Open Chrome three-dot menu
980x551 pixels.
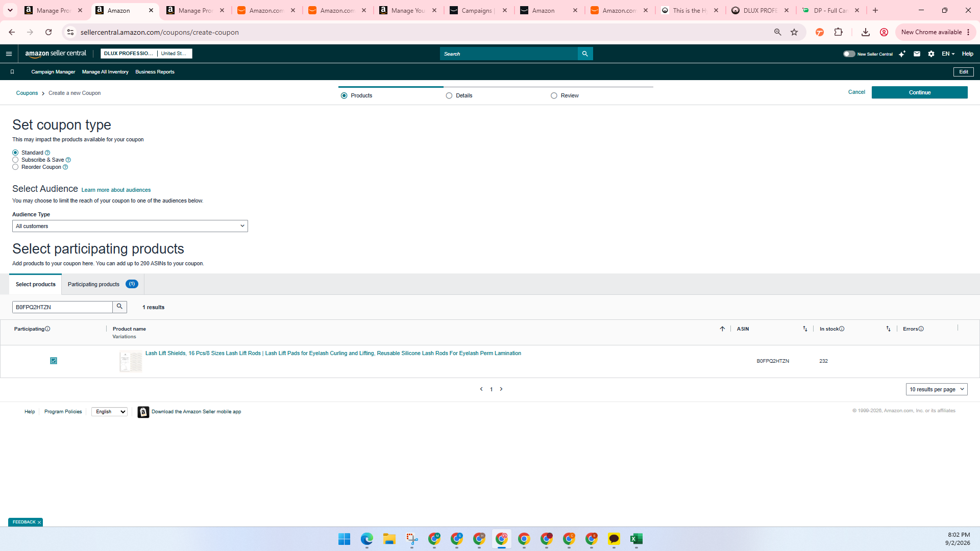968,32
